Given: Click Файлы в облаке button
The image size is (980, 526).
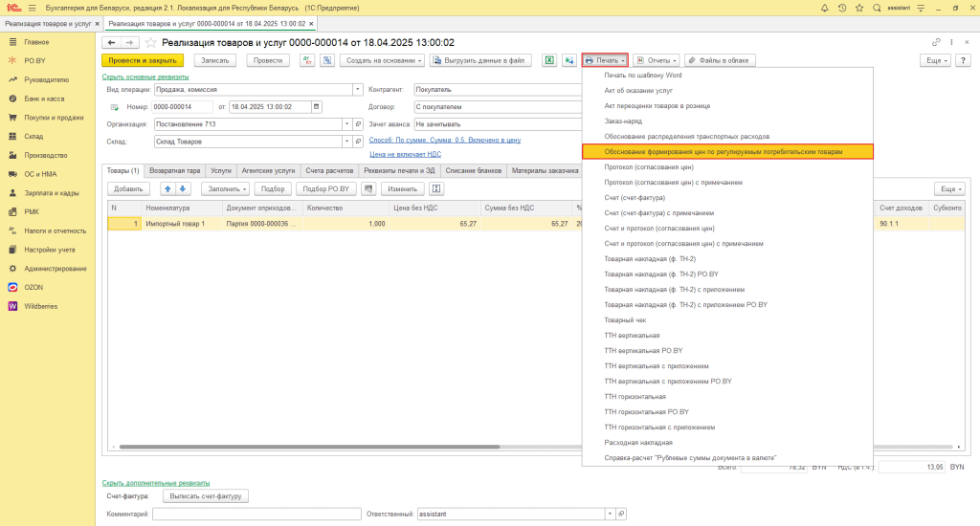Looking at the screenshot, I should (x=720, y=60).
